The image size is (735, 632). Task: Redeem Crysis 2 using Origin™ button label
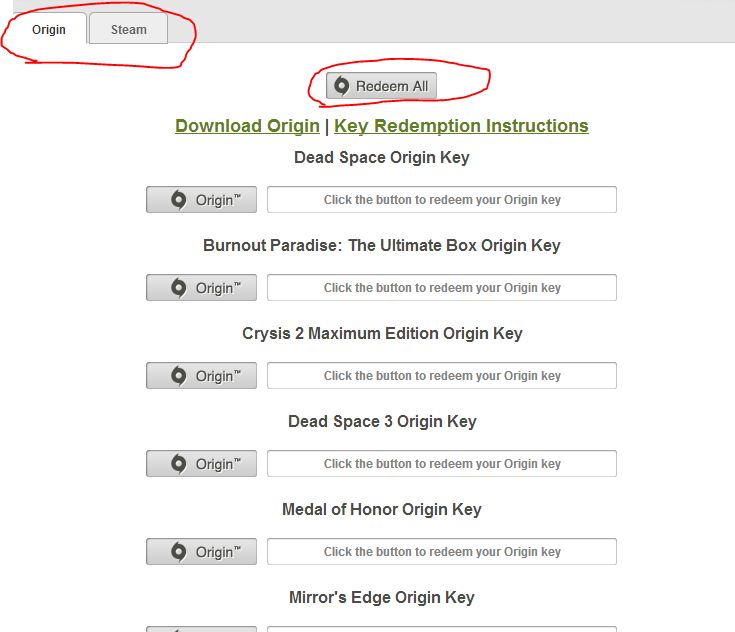[218, 376]
